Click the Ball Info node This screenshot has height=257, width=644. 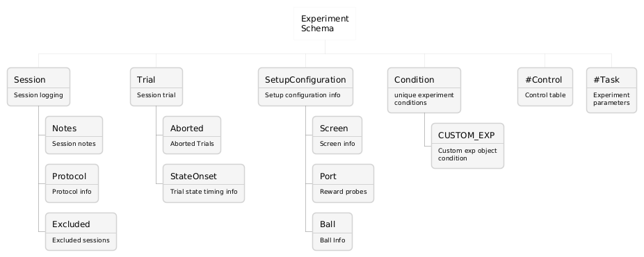pos(332,231)
